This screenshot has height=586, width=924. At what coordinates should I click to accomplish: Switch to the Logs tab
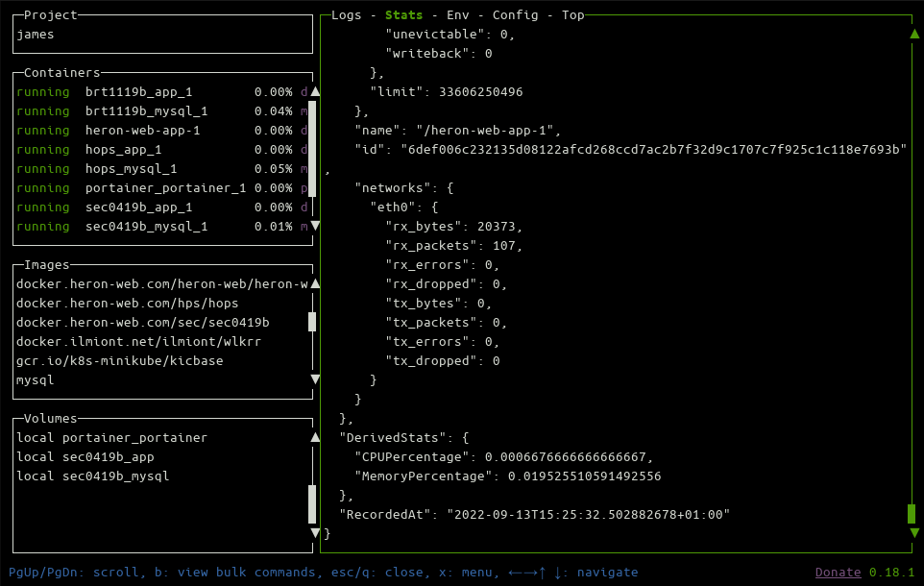coord(346,15)
